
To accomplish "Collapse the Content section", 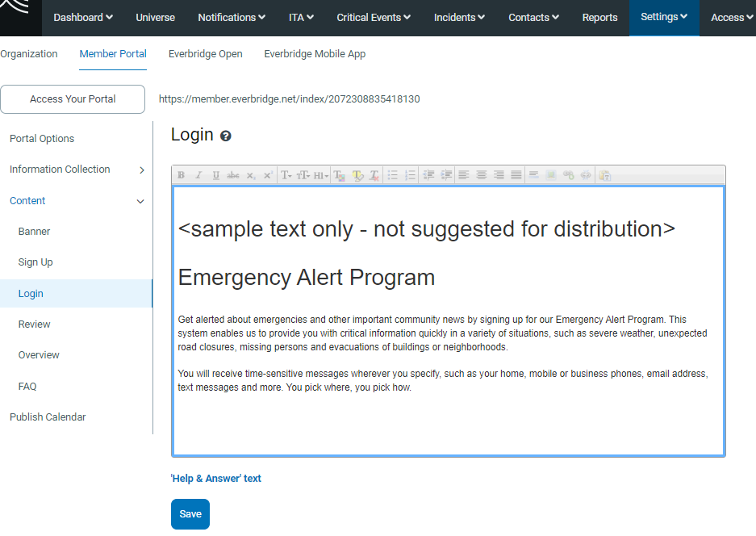I will (140, 201).
